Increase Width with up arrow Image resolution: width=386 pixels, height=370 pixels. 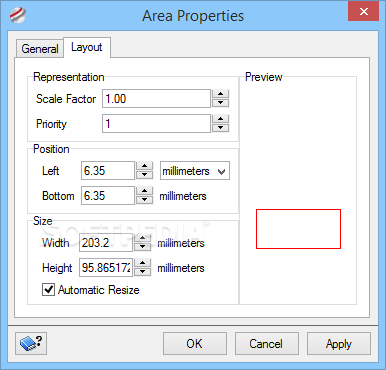pos(143,238)
